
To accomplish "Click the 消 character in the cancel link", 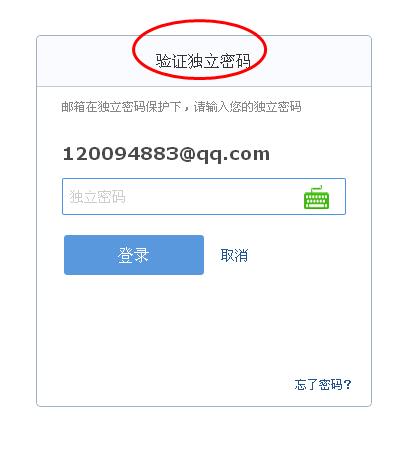I will tap(241, 255).
